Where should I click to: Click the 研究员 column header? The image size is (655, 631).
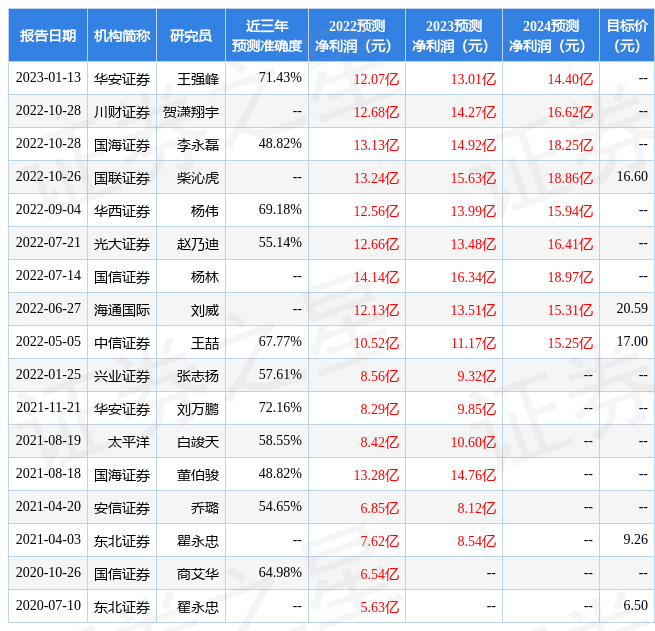coord(190,35)
